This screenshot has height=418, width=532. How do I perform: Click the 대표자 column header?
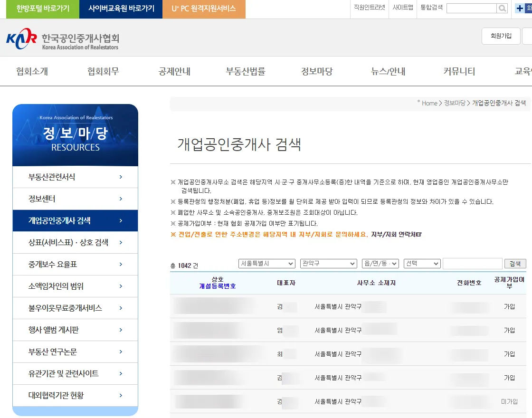[286, 283]
